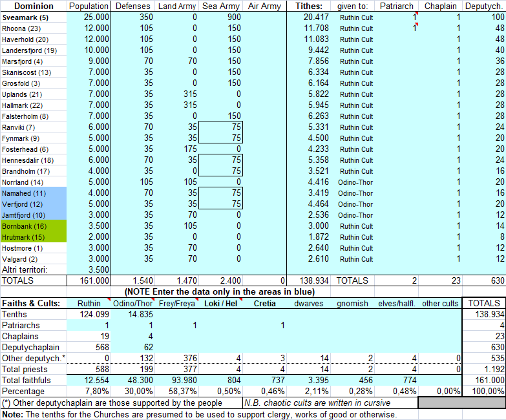506x420 pixels.
Task: Click the total population 161.000 cell
Action: pyautogui.click(x=89, y=280)
